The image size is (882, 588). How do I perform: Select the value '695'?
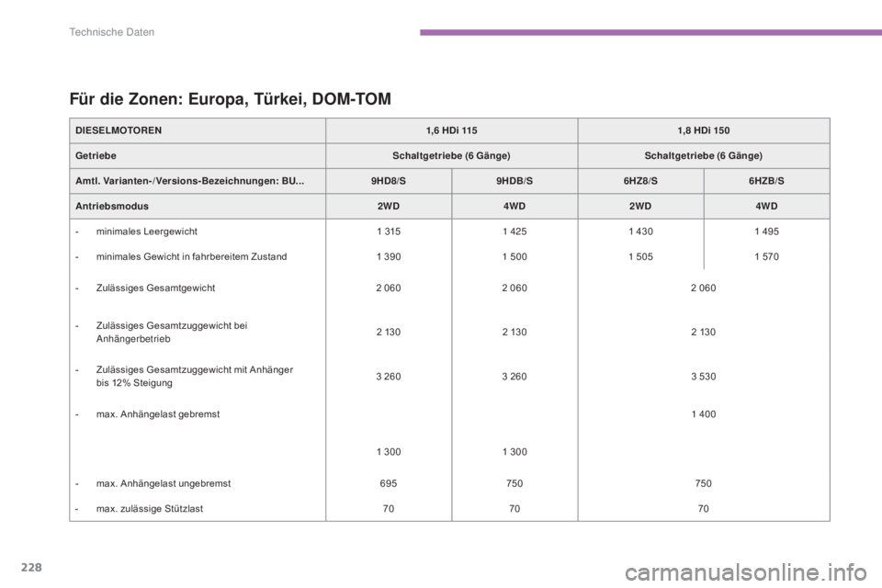coord(389,483)
